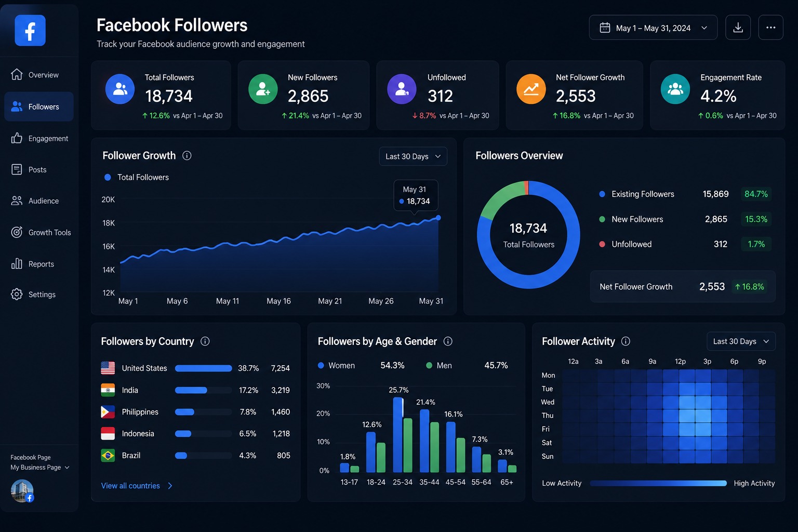Click the Philippines 7.8% value

pyautogui.click(x=248, y=412)
